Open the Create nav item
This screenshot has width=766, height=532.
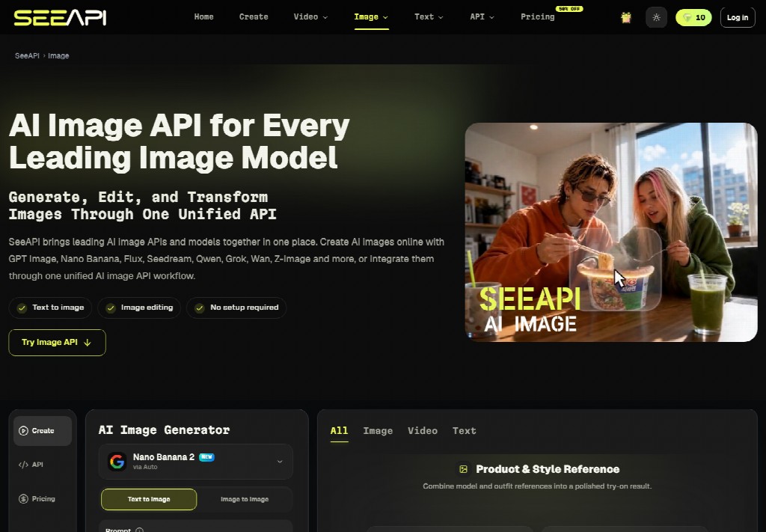(254, 16)
